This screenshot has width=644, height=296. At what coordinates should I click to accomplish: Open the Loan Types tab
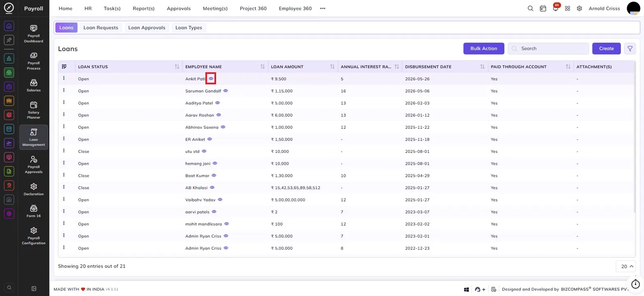pos(189,28)
